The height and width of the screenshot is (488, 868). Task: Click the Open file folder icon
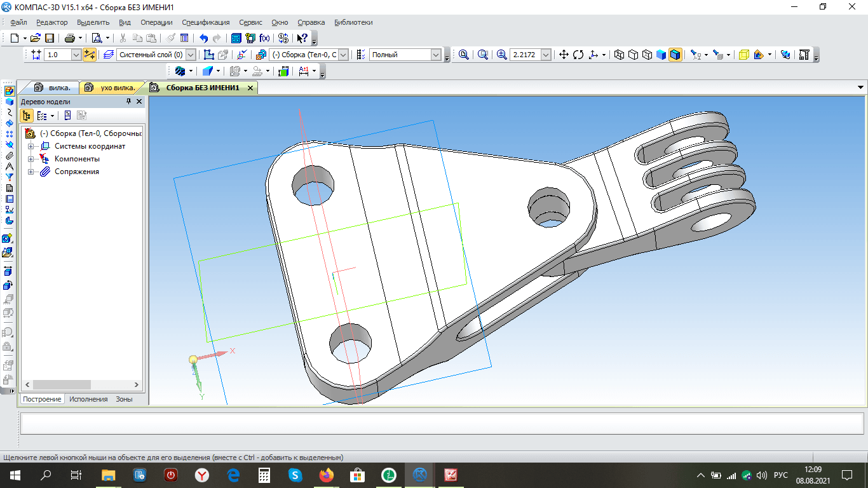[x=36, y=38]
